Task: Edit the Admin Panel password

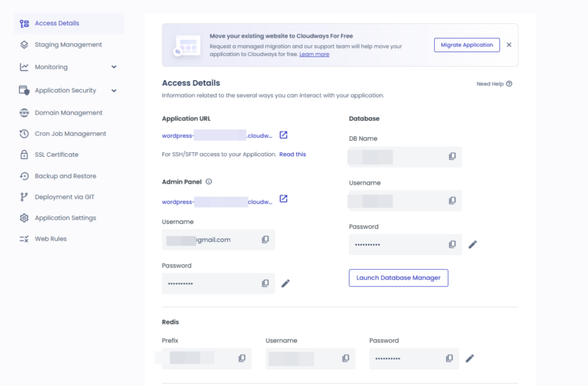Action: click(285, 284)
